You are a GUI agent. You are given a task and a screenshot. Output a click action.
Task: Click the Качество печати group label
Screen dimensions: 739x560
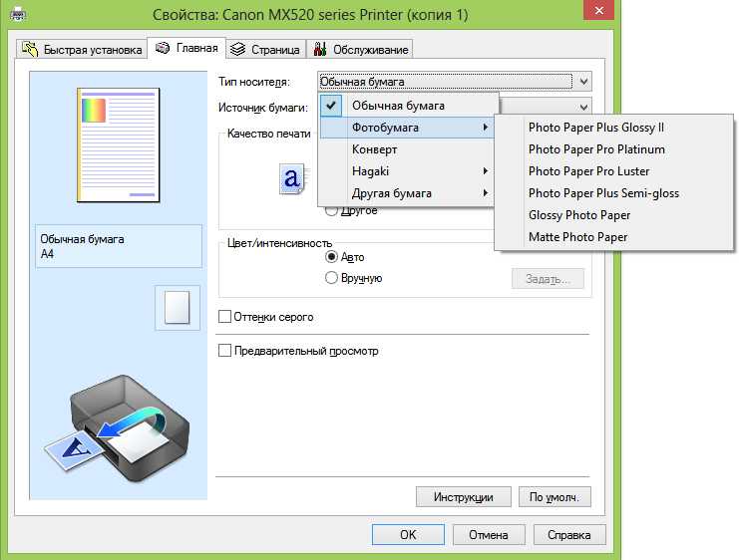tap(268, 134)
